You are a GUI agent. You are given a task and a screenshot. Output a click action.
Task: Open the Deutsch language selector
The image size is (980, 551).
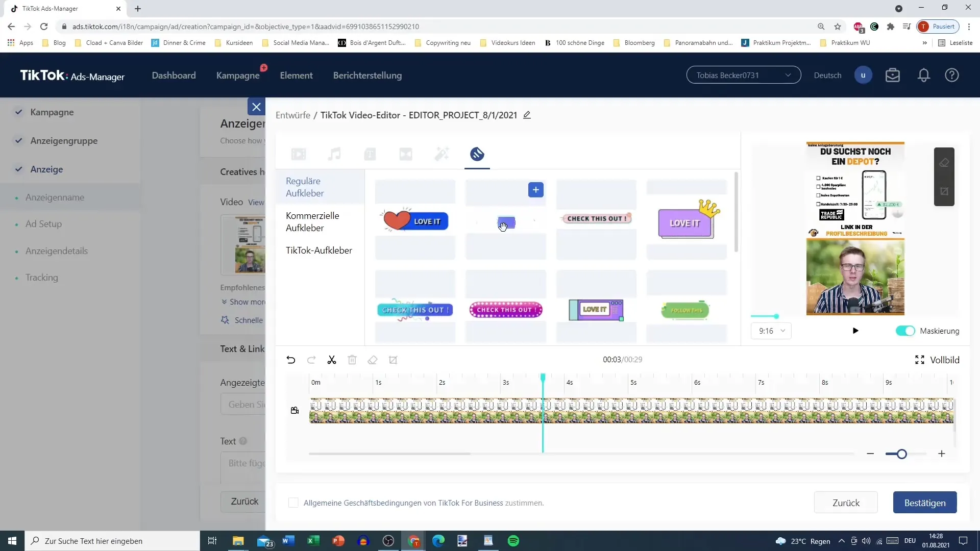(827, 76)
